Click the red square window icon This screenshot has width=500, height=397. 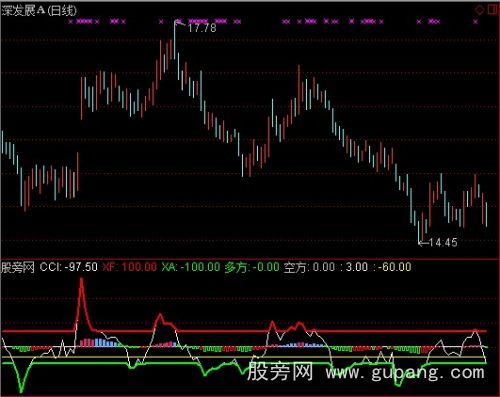point(493,9)
